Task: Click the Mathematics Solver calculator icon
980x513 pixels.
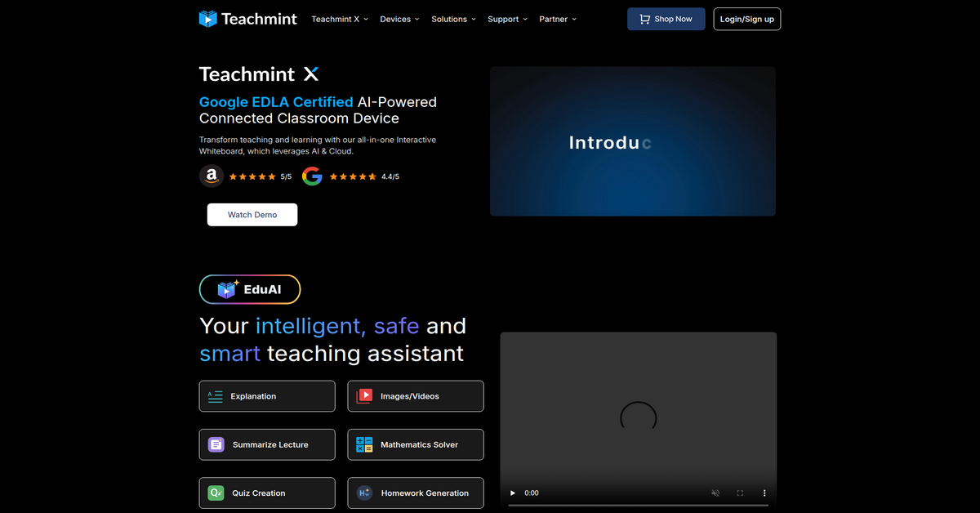Action: (364, 444)
